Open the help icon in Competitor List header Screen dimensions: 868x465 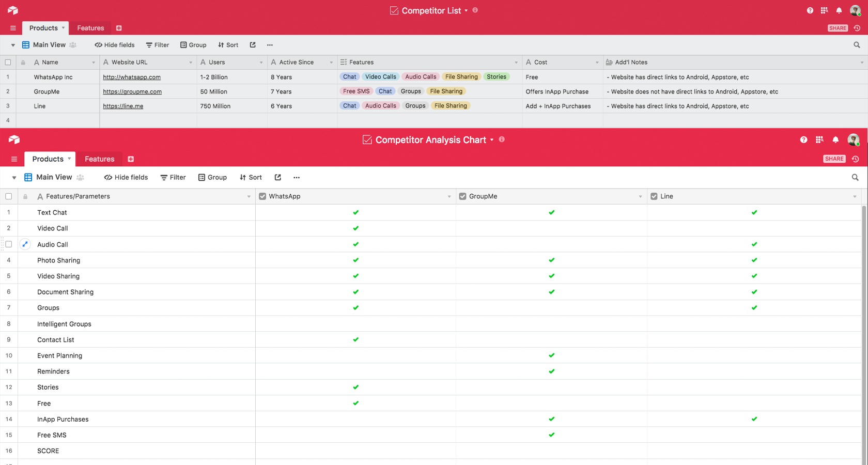tap(810, 10)
